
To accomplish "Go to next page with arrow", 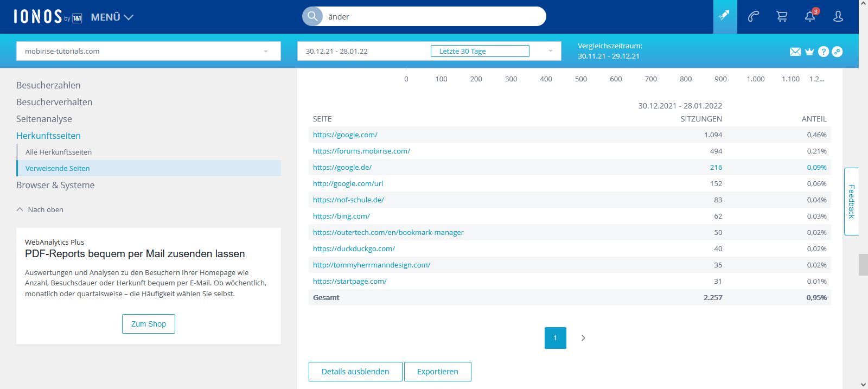I will [x=583, y=338].
